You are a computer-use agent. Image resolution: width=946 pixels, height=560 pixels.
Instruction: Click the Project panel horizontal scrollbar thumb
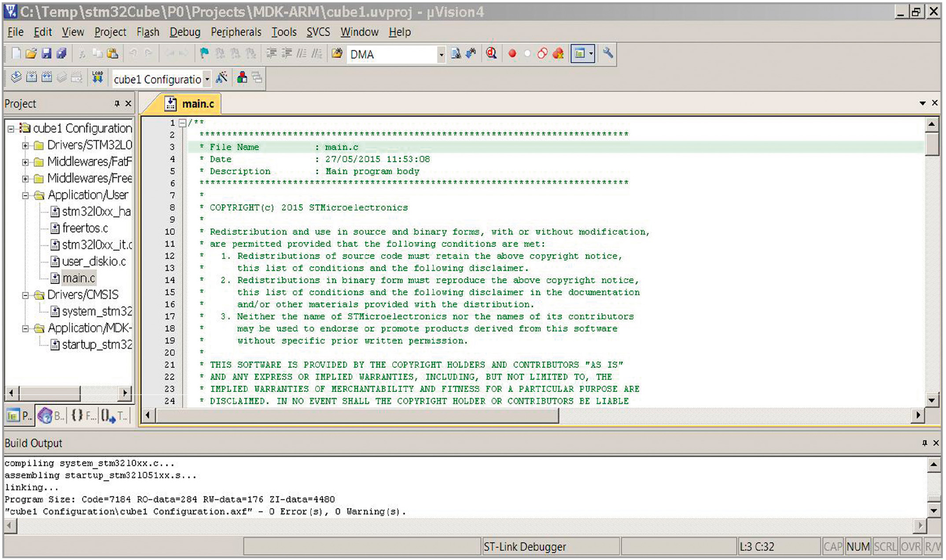point(50,393)
